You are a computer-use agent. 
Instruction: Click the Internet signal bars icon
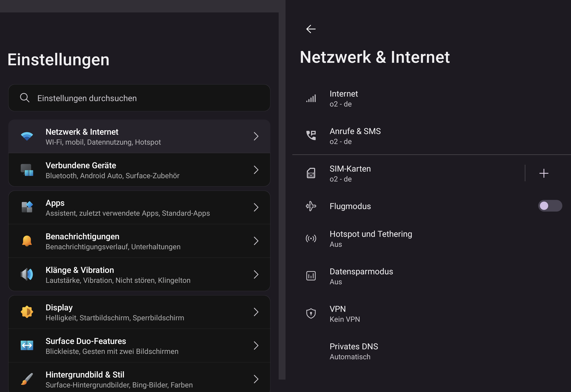pos(311,98)
